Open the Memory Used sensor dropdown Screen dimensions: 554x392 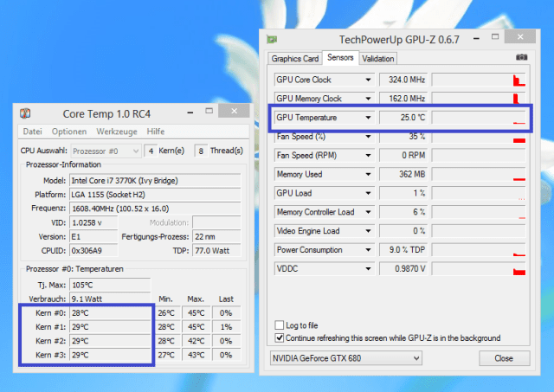click(x=368, y=174)
